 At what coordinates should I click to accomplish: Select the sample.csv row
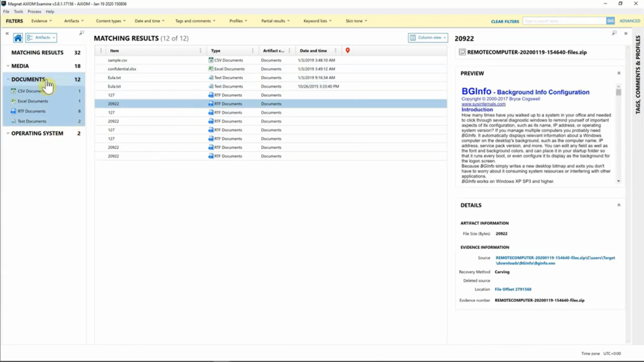click(x=270, y=60)
